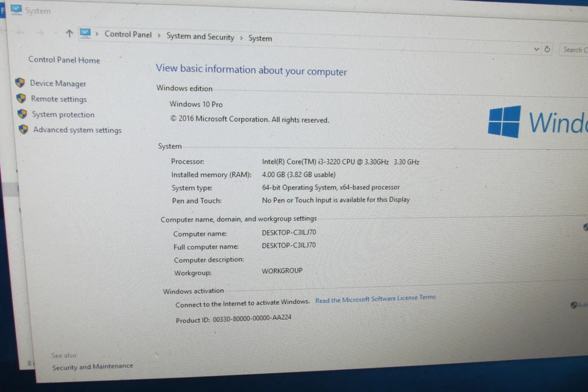The image size is (588, 392).
Task: Click the Activate Windows shield icon
Action: 574,304
